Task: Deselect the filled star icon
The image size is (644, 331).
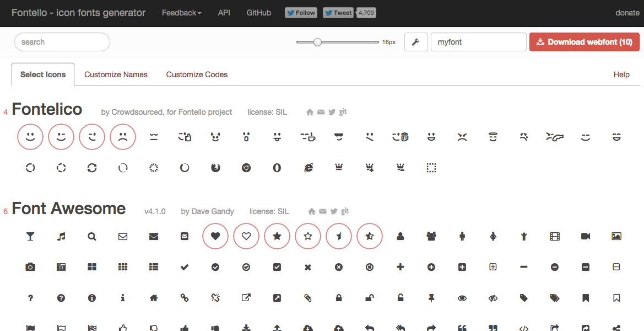Action: coord(277,236)
